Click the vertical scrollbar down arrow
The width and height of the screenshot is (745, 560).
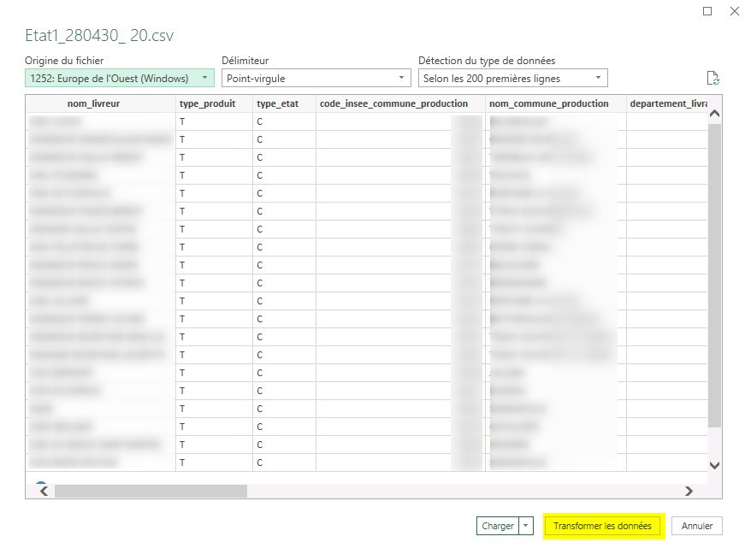(x=714, y=465)
